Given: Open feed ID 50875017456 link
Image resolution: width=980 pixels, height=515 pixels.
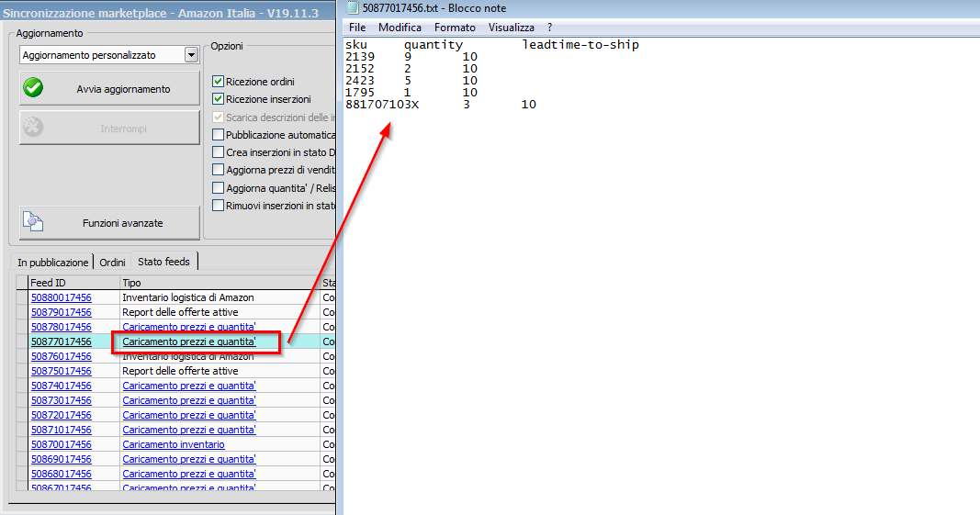Looking at the screenshot, I should [62, 371].
